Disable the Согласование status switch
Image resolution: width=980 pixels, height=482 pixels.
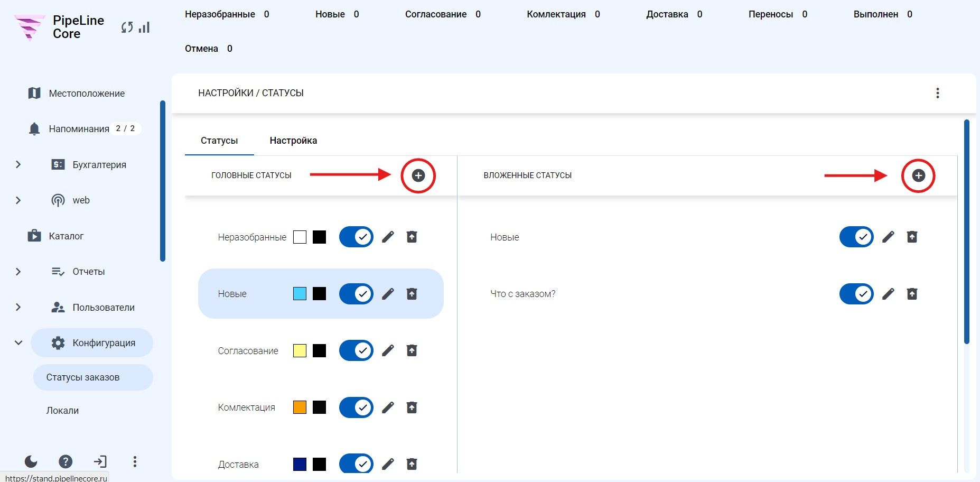[356, 350]
